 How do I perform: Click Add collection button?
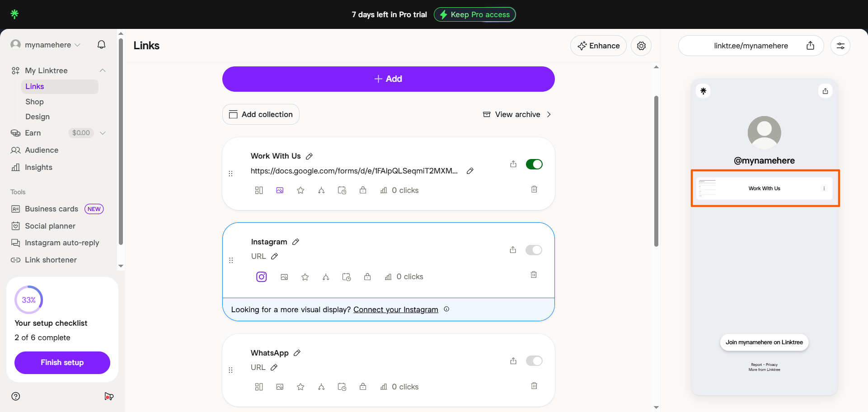click(261, 114)
